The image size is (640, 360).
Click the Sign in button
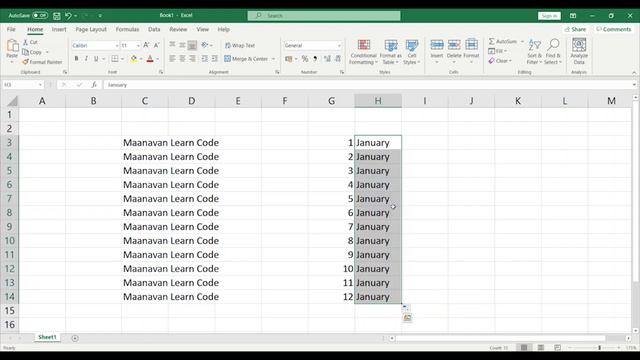click(x=549, y=16)
